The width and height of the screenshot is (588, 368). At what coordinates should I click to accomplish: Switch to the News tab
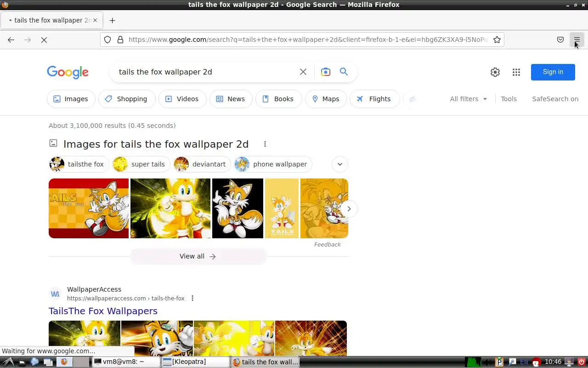coord(231,99)
